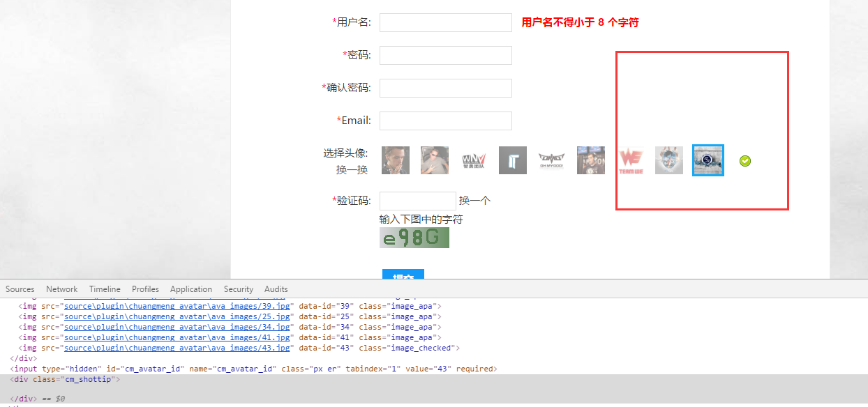Open the ava_images\41.jpg source link
Image resolution: width=868 pixels, height=407 pixels.
(x=177, y=337)
